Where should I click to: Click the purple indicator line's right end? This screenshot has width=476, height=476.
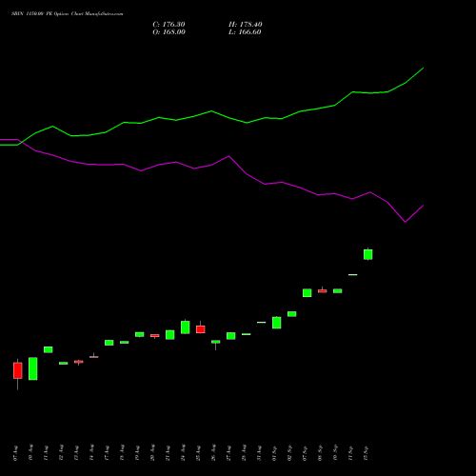click(x=423, y=206)
